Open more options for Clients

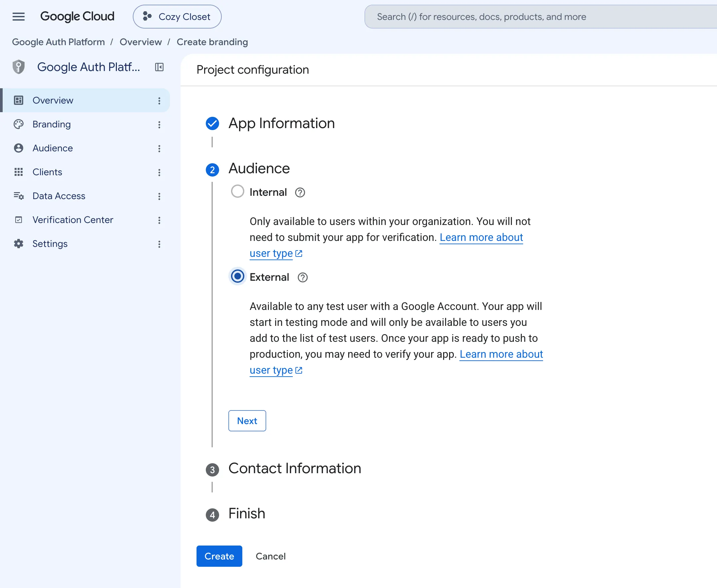point(159,173)
